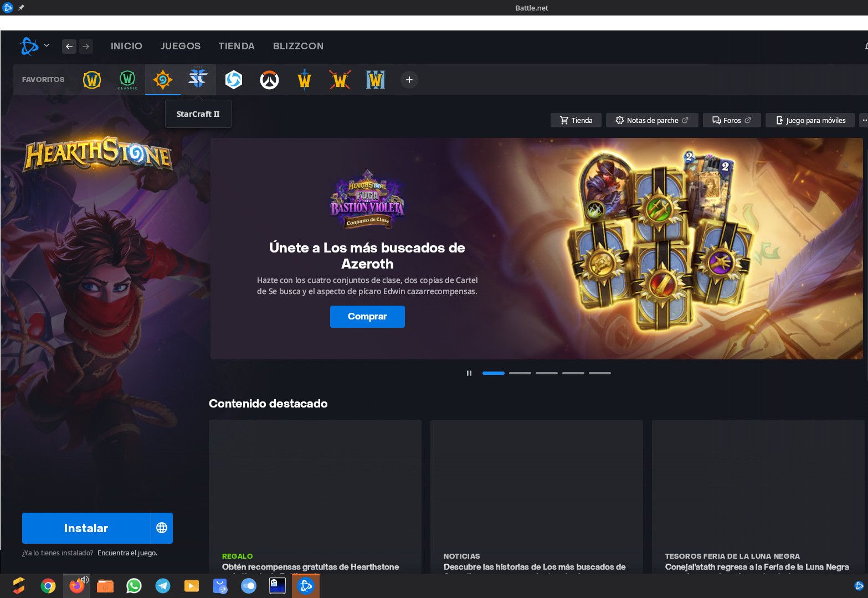
Task: Open 'Obtén recompensas gratuitas de Hearthstone' article
Action: pyautogui.click(x=315, y=496)
